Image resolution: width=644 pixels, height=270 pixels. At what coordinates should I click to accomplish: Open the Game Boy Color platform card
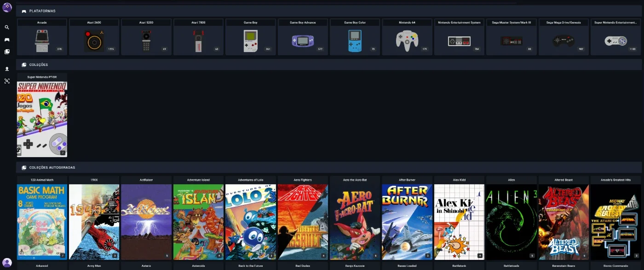coord(355,37)
